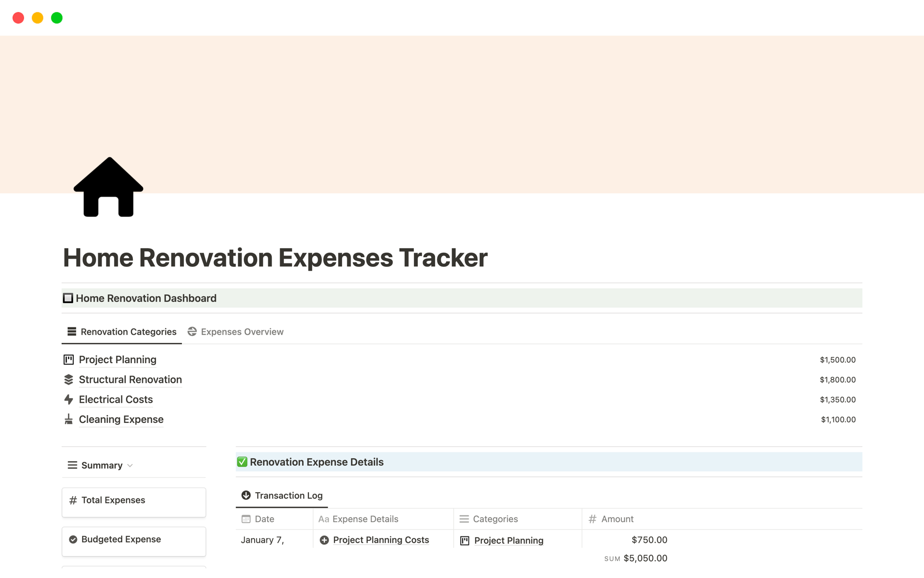Click the broom icon beside Cleaning Expense
This screenshot has width=924, height=578.
coord(68,420)
